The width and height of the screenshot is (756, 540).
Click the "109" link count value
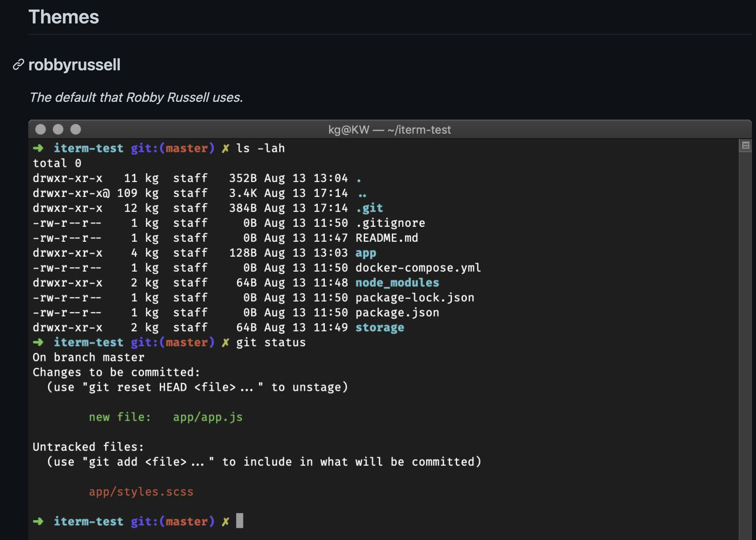point(127,193)
